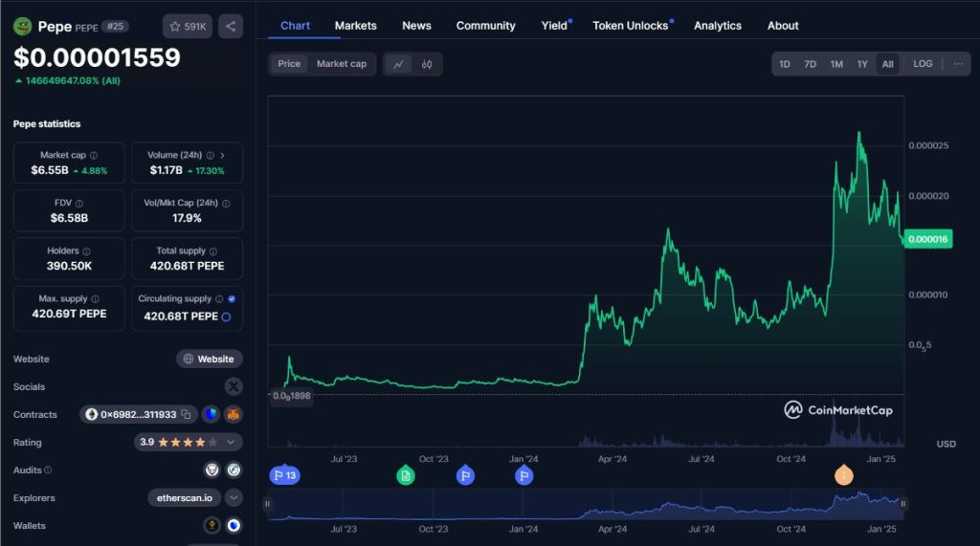This screenshot has height=546, width=980.
Task: Copy the contract address icon
Action: click(186, 414)
